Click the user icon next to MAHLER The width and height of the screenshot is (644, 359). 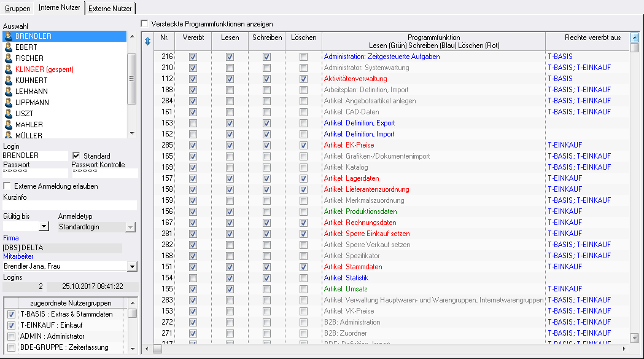pyautogui.click(x=9, y=125)
